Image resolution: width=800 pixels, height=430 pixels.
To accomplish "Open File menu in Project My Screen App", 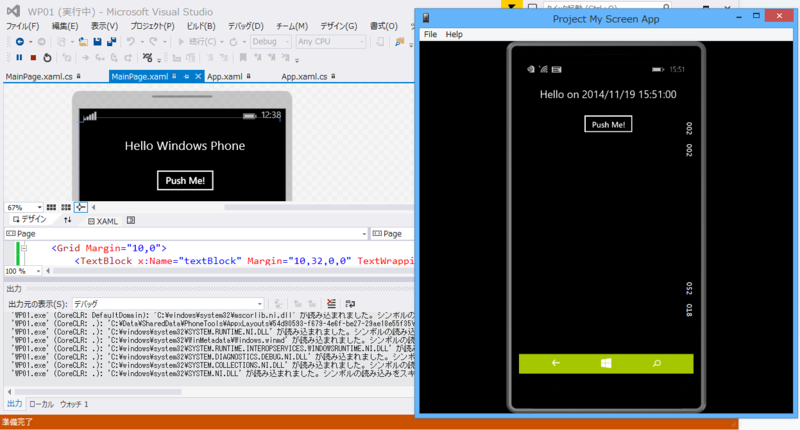I will [430, 34].
